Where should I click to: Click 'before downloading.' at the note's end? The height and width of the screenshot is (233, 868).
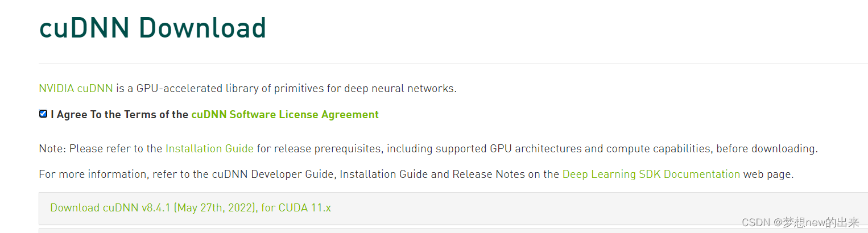[767, 149]
